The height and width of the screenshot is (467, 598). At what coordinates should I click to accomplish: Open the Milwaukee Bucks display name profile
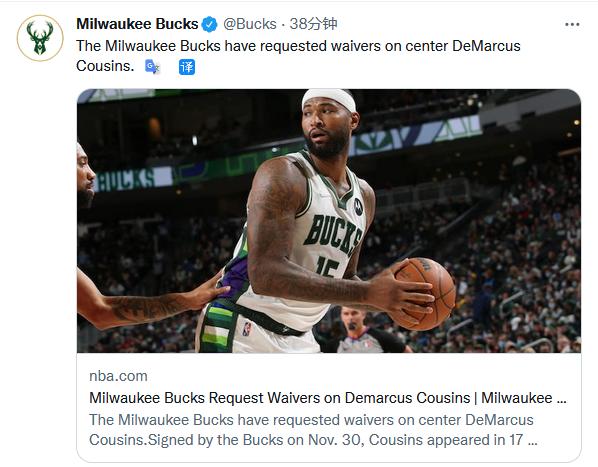(x=137, y=24)
